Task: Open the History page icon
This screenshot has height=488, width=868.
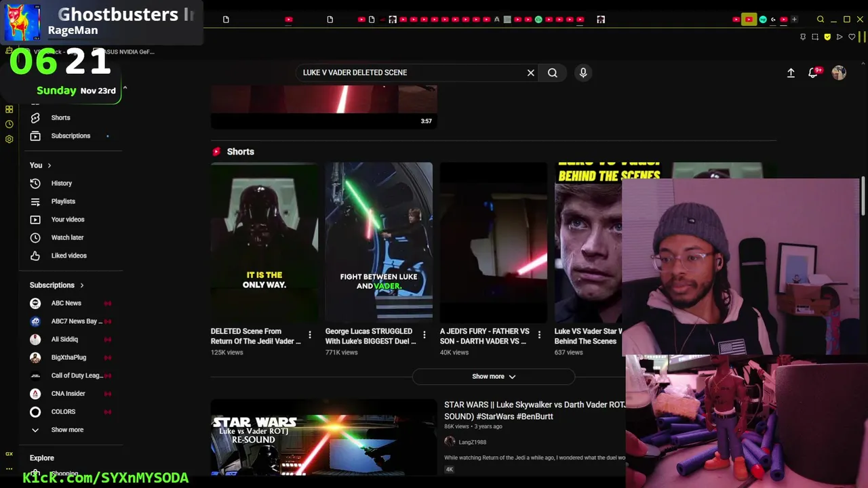Action: [x=35, y=183]
